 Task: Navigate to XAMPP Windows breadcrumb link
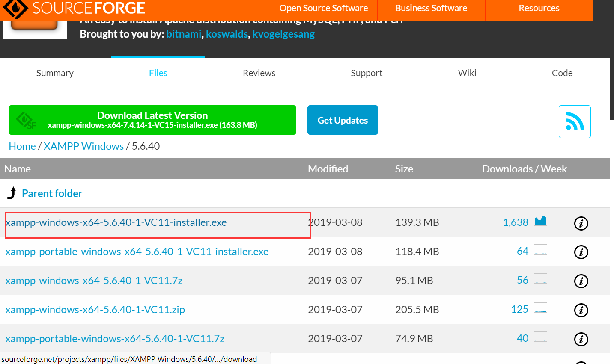tap(83, 146)
